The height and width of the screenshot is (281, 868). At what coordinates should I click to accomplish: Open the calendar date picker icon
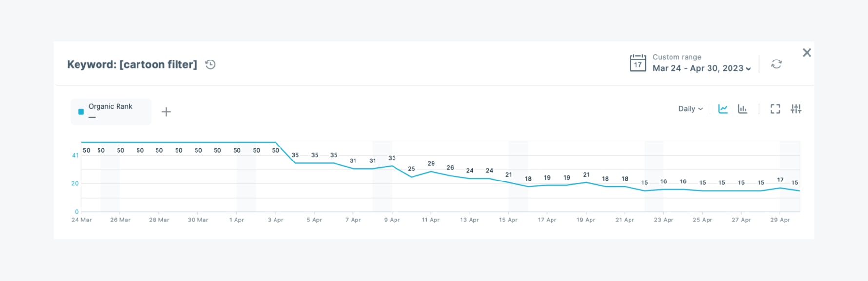[638, 63]
